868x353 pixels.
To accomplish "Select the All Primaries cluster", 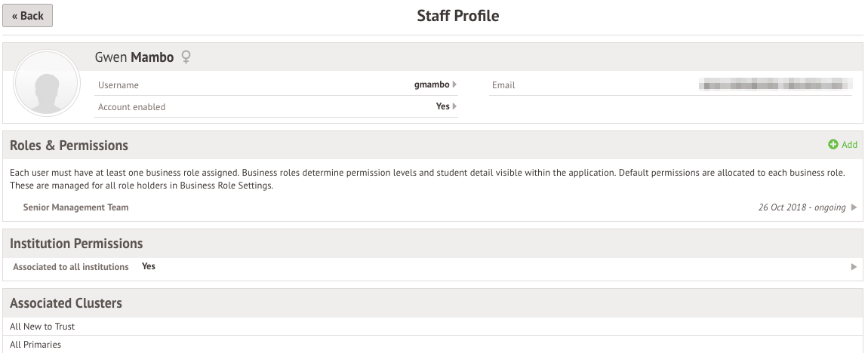I will tap(35, 345).
